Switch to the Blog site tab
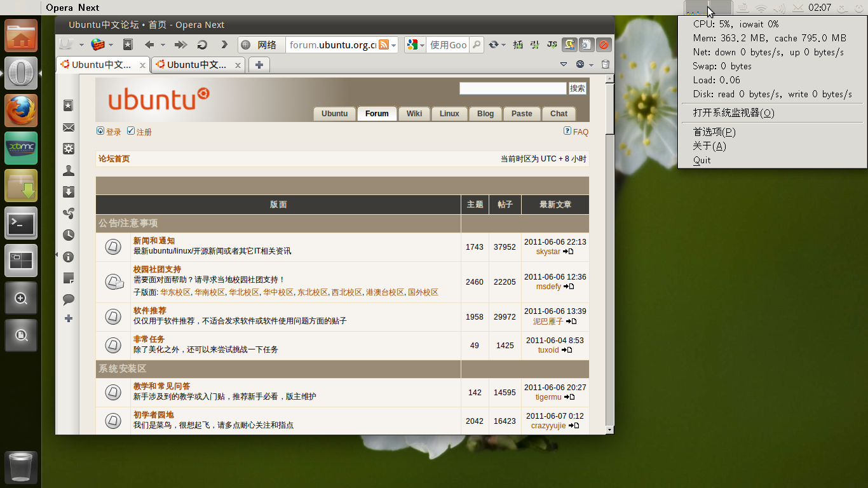 click(x=485, y=114)
